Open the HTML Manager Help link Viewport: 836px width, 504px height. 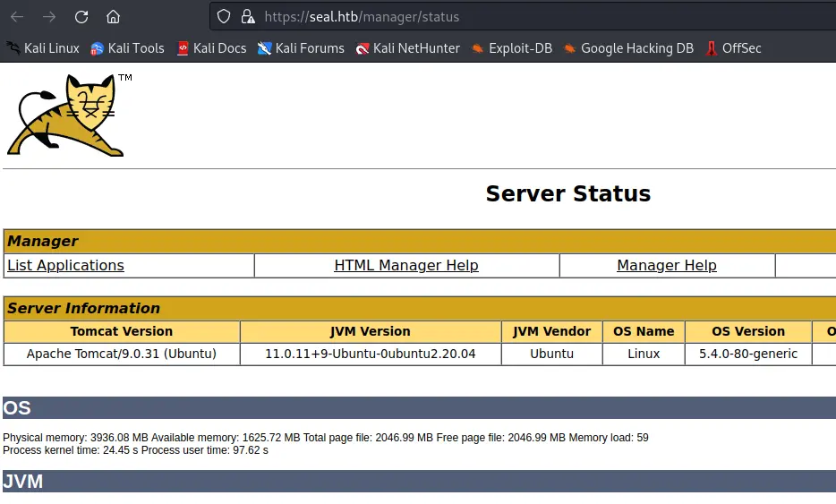[x=406, y=265]
